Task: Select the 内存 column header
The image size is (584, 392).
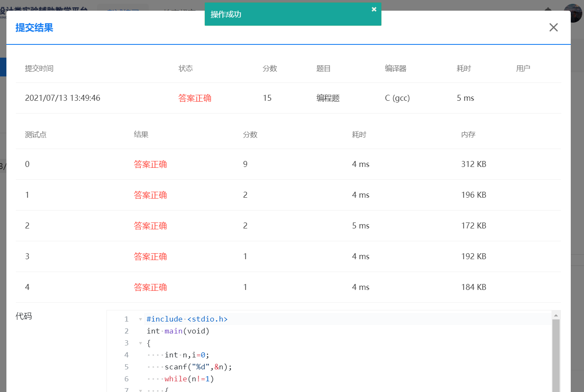Action: (468, 135)
